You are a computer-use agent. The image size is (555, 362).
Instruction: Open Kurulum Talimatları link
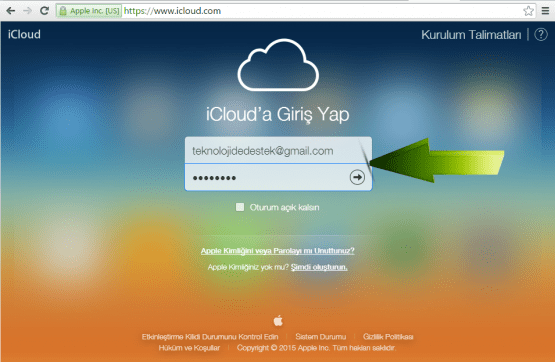coord(471,35)
